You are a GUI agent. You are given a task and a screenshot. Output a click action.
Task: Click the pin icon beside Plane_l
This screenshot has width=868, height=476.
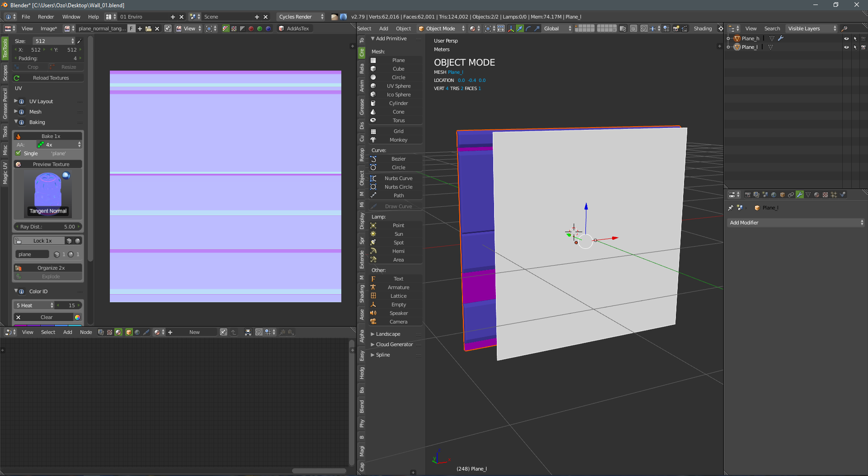click(x=731, y=208)
